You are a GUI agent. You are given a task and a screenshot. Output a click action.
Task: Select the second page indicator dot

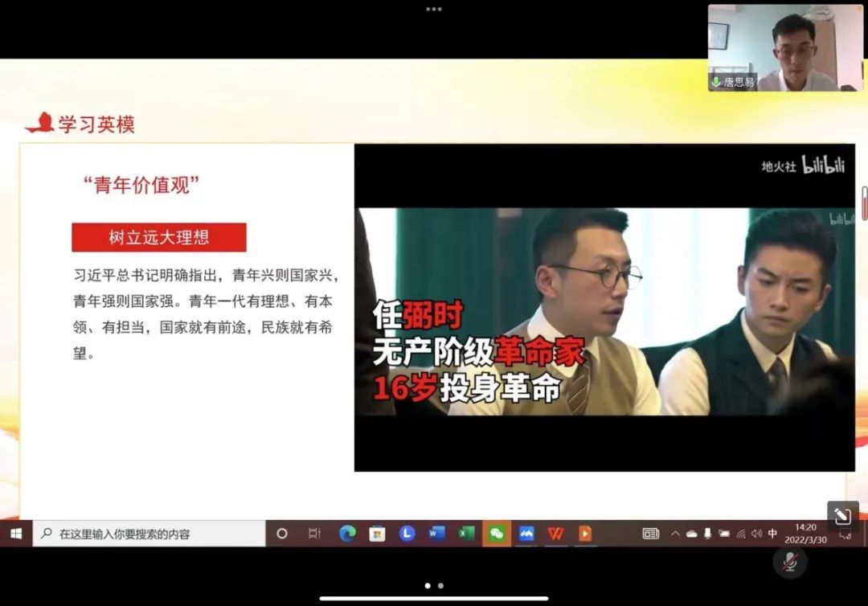[x=440, y=586]
